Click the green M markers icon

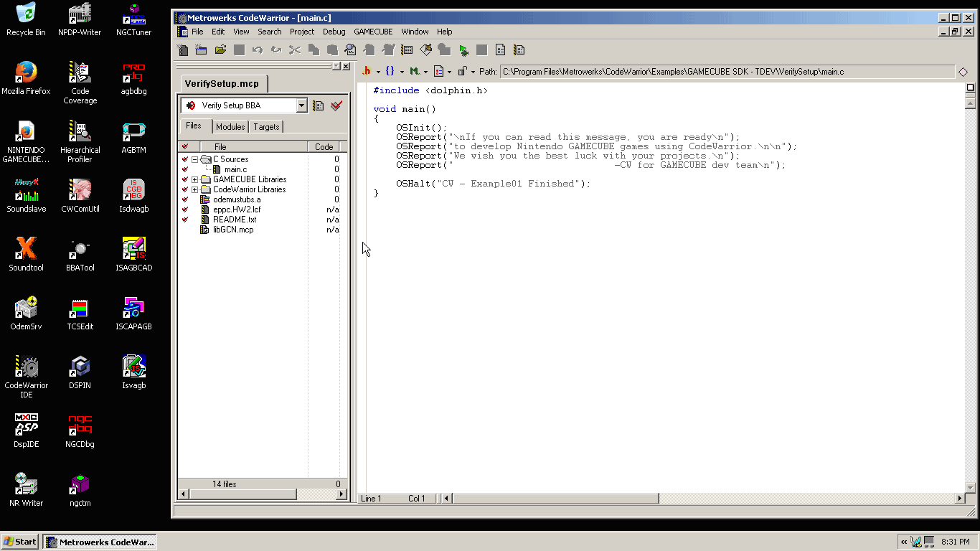[414, 71]
